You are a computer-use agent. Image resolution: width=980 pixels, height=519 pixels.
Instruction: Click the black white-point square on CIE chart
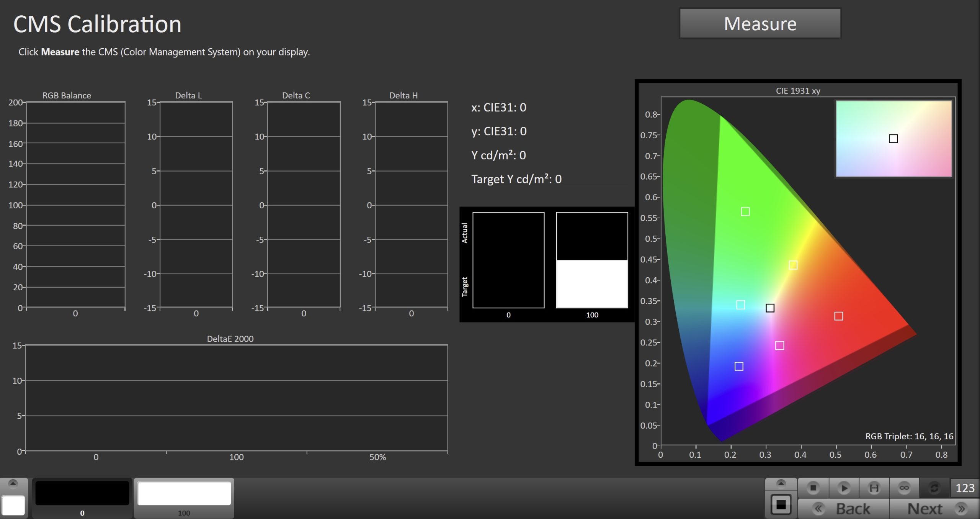(x=770, y=308)
